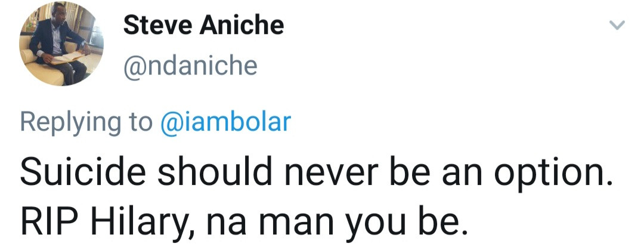Open the tweet options chevron menu
Viewport: 644px width, 247px height.
[x=617, y=26]
